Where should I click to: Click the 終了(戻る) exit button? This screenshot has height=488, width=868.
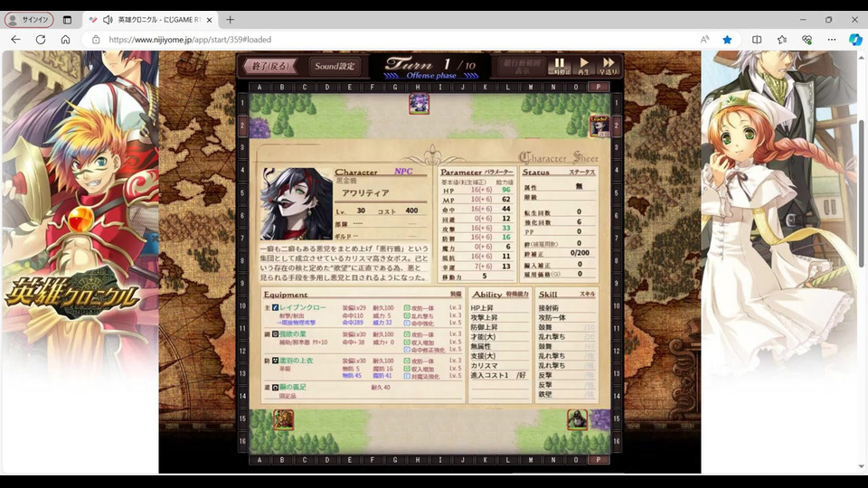270,66
